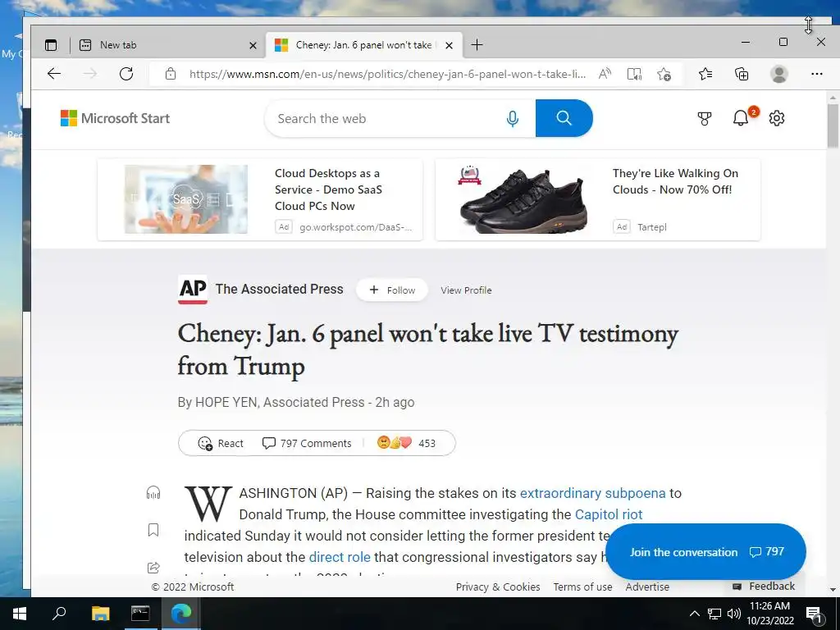This screenshot has height=630, width=840.
Task: Open taskbar search magnifier
Action: point(59,614)
